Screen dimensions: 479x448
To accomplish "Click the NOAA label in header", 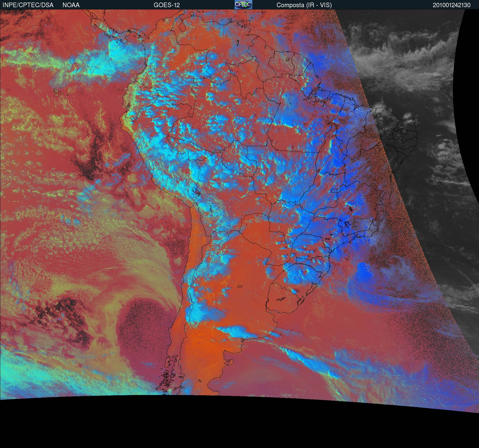I will (x=71, y=5).
